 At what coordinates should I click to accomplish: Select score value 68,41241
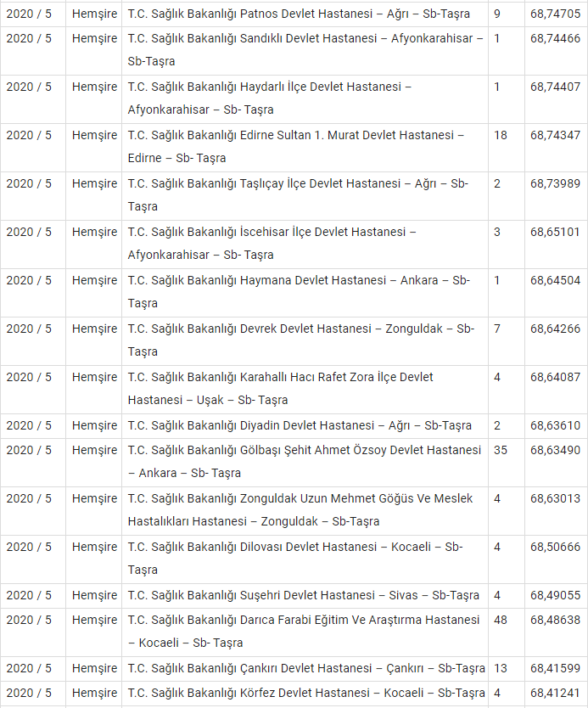tap(555, 693)
